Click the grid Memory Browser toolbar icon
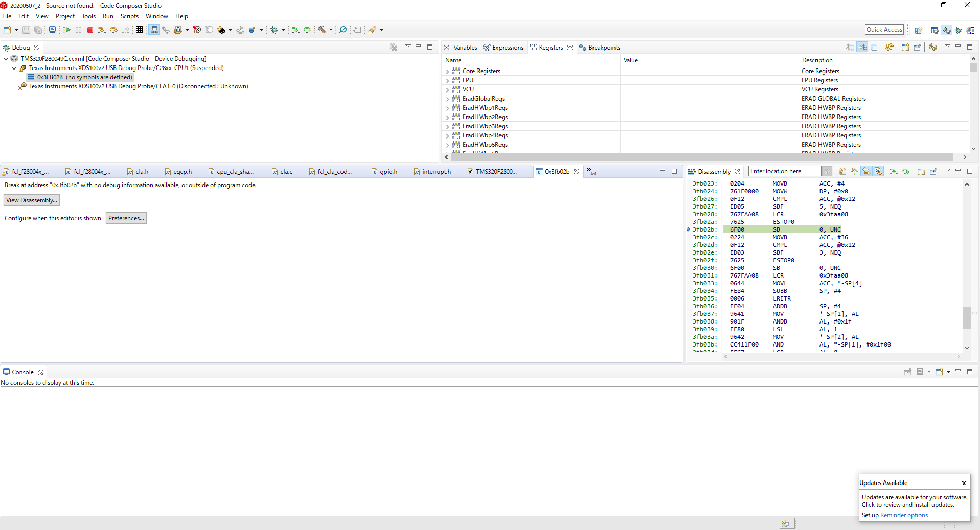This screenshot has height=530, width=980. click(x=139, y=30)
